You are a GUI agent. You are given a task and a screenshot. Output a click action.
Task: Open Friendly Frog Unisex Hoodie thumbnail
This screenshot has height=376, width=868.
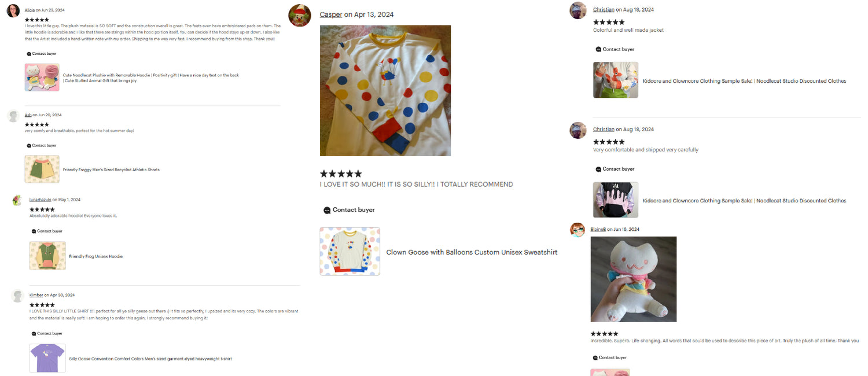pyautogui.click(x=47, y=256)
